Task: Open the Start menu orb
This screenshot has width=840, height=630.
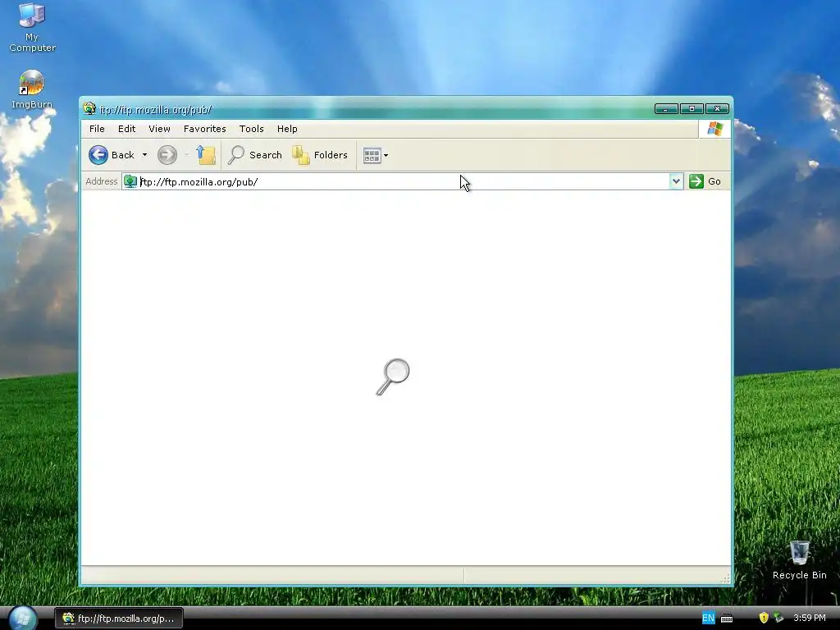Action: click(22, 618)
